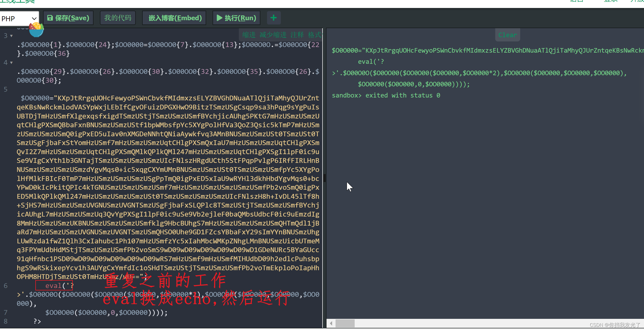Click inside the output console text area
This screenshot has height=330, width=644.
click(478, 186)
